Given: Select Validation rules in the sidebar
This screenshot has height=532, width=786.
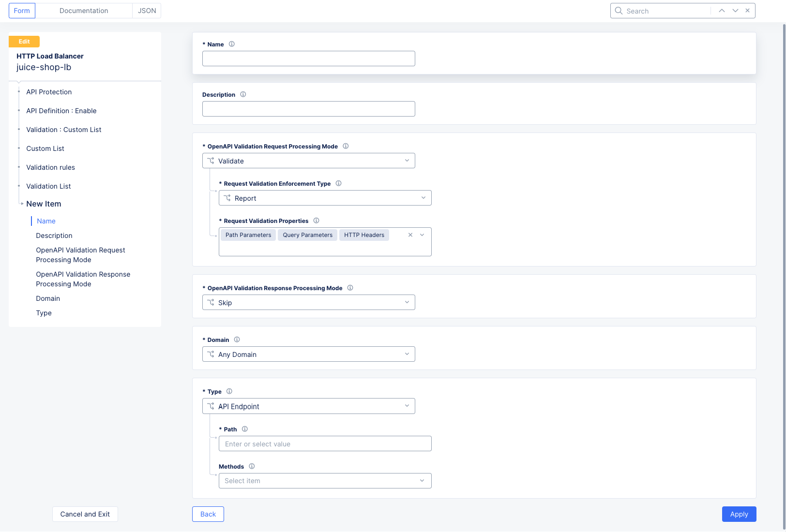Looking at the screenshot, I should [x=50, y=167].
